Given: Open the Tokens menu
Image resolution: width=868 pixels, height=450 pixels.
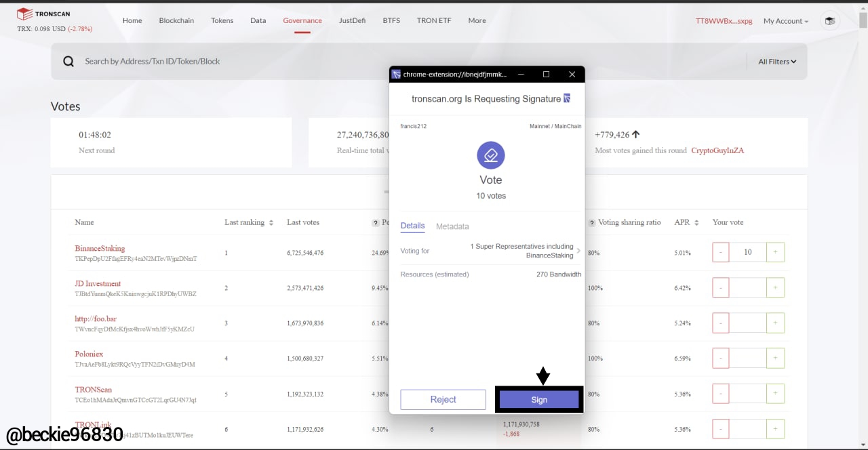Looking at the screenshot, I should [x=222, y=20].
